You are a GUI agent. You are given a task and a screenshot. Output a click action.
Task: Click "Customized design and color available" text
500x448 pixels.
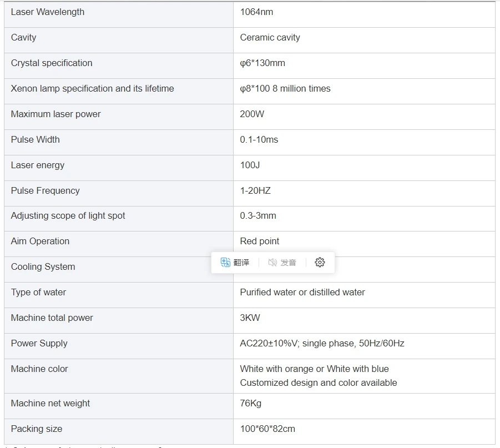click(x=319, y=383)
